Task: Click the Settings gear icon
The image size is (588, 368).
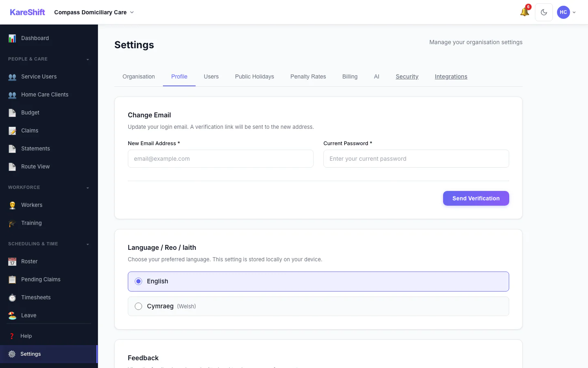Action: [12, 354]
